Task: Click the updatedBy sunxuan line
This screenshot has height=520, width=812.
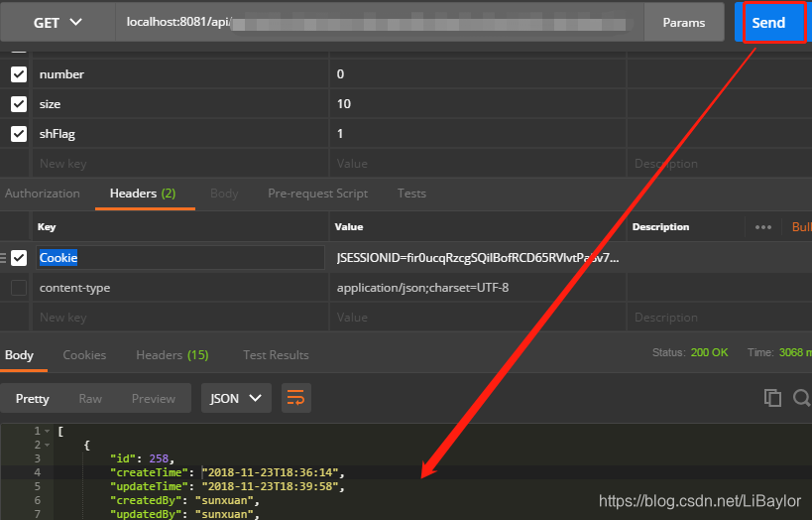Action: pyautogui.click(x=184, y=514)
